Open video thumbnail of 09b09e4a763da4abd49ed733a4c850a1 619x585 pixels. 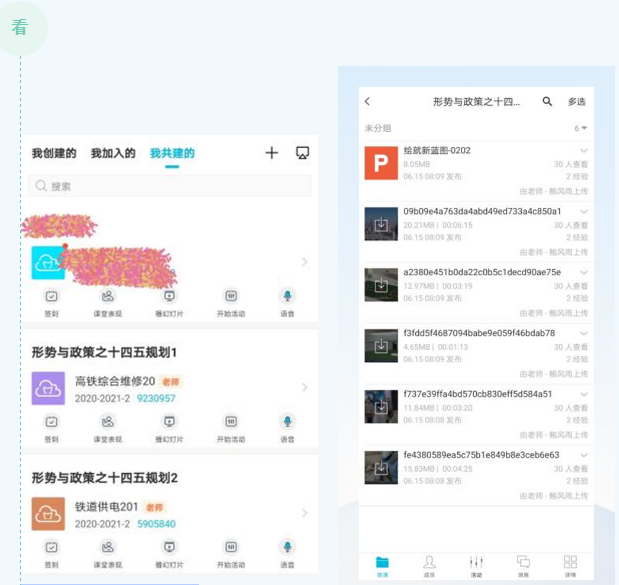tap(381, 224)
